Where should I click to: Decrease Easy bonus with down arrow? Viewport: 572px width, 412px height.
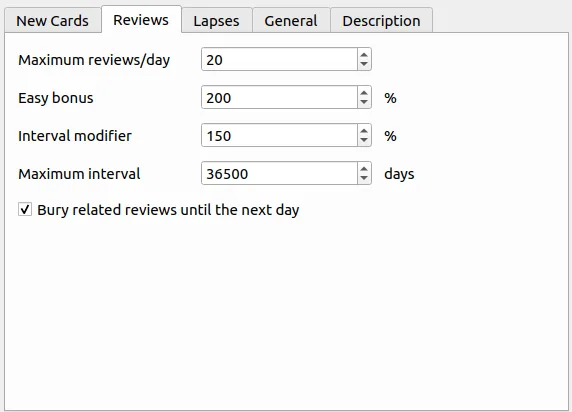point(364,103)
